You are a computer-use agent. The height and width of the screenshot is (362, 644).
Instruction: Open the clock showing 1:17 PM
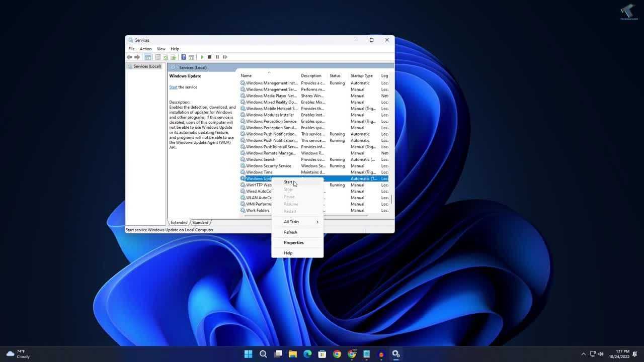pos(619,354)
